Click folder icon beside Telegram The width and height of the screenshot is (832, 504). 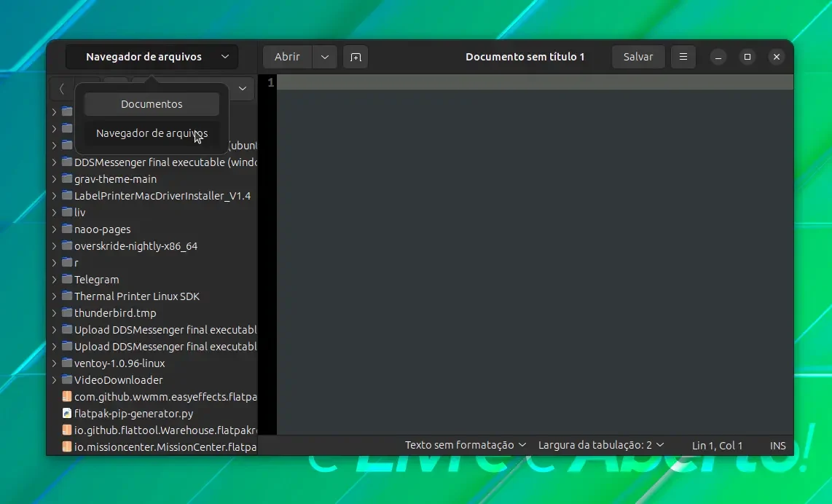tap(67, 279)
